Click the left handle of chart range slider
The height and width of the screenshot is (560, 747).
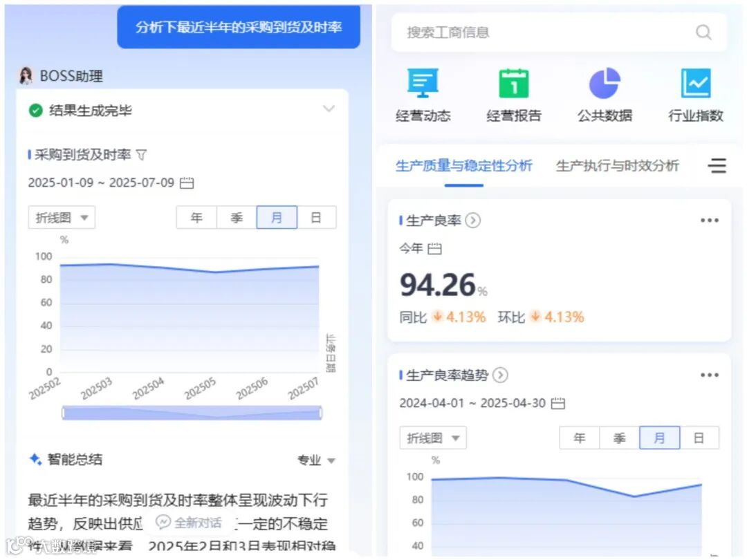[64, 413]
